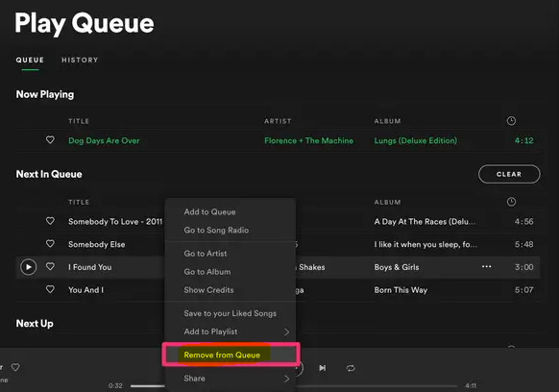Toggle heart for I Found You track
Viewport: 559px width, 392px height.
click(x=50, y=266)
